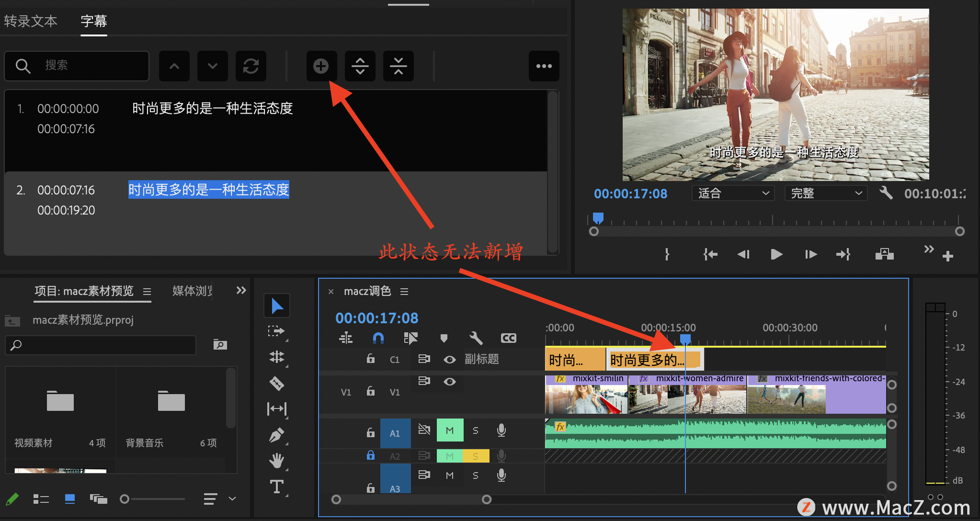The image size is (980, 521).
Task: Click the merge caption segments button
Action: pyautogui.click(x=398, y=66)
